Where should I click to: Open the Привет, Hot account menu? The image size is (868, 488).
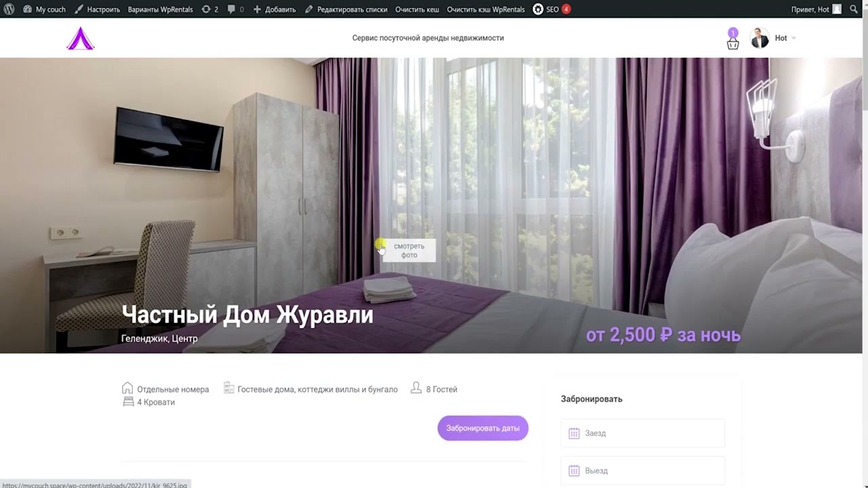click(816, 9)
